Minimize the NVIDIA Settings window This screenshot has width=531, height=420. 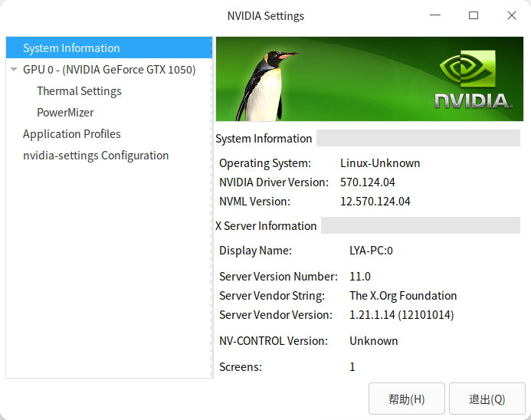coord(435,15)
